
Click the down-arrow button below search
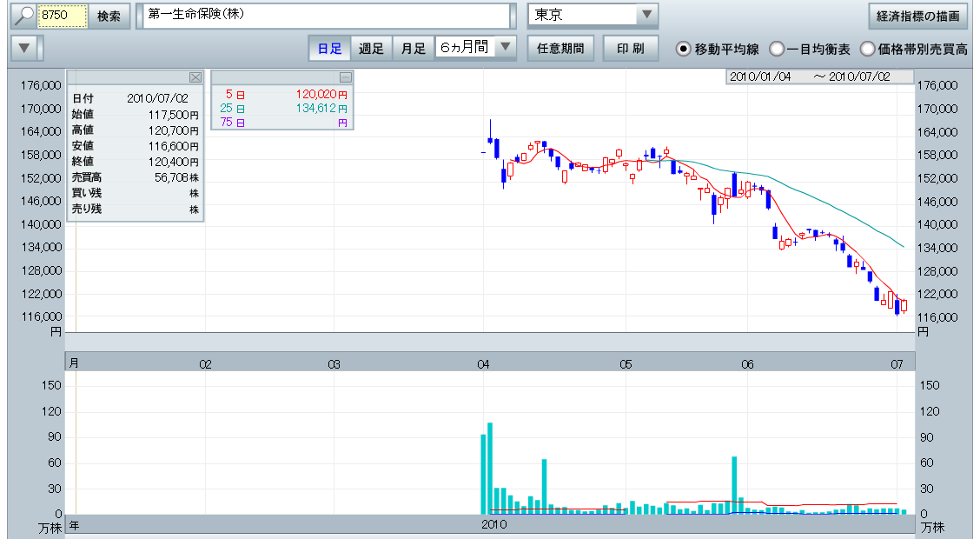pyautogui.click(x=27, y=48)
